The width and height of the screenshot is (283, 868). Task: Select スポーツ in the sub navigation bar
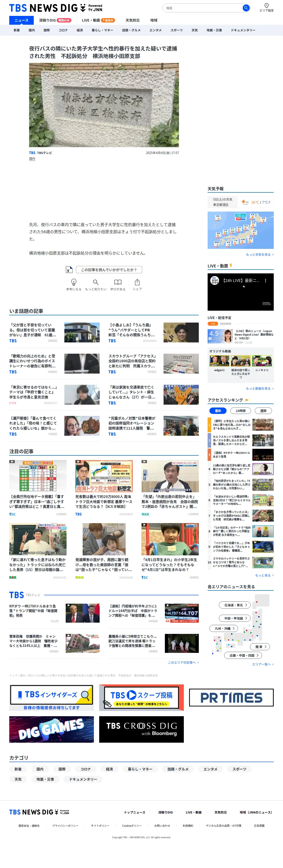pos(176,30)
